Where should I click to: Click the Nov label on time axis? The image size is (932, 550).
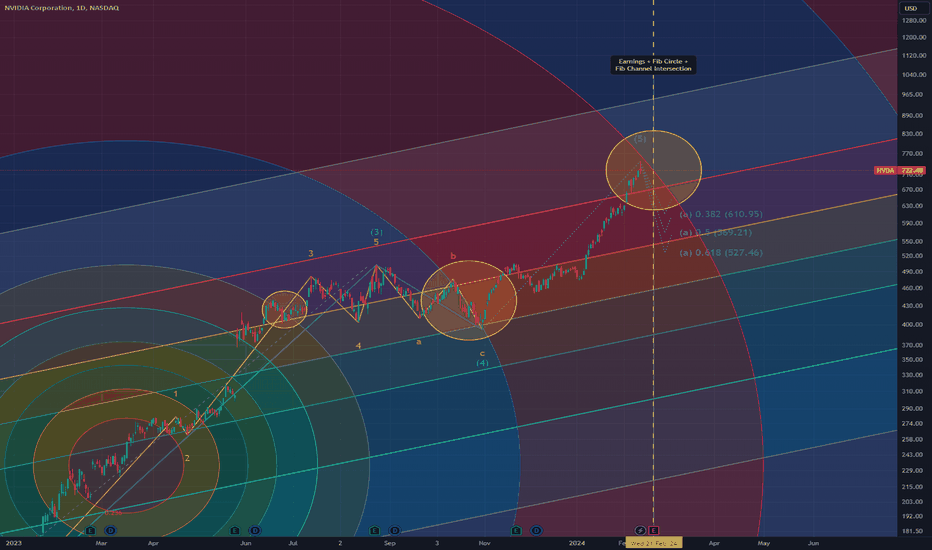coord(484,543)
